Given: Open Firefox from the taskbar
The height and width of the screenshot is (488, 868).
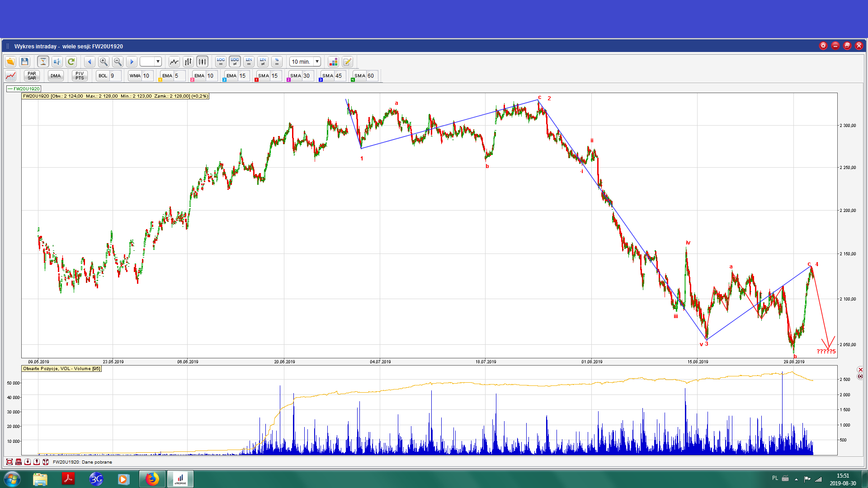Looking at the screenshot, I should click(x=152, y=479).
